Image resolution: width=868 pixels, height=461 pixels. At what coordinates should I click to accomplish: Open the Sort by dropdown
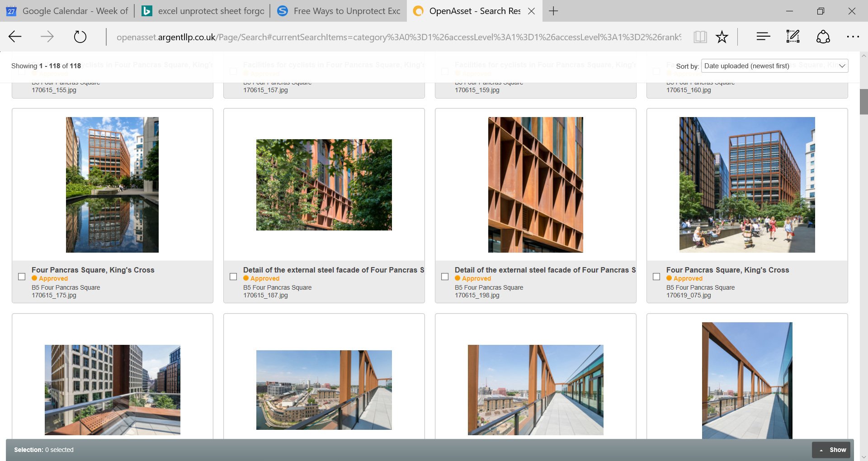[774, 66]
